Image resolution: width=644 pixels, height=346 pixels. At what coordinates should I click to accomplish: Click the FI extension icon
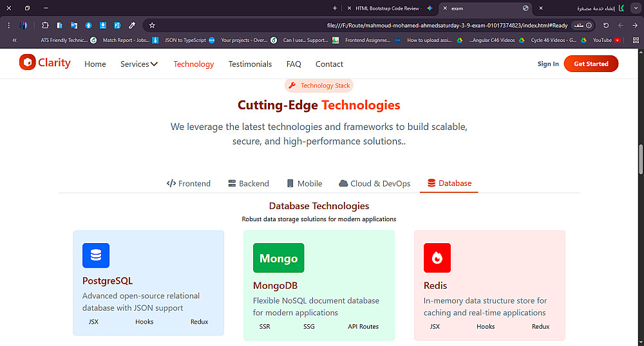(x=117, y=26)
